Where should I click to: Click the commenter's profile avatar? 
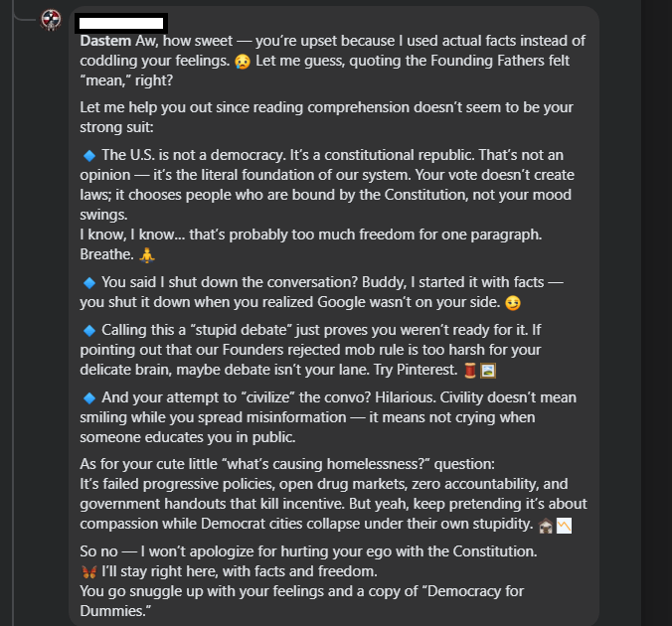tap(52, 21)
